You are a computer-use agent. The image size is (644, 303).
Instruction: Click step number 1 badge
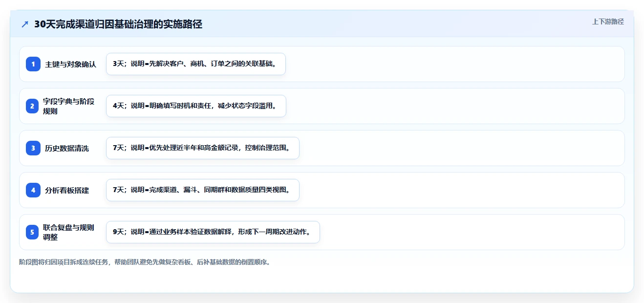pyautogui.click(x=33, y=64)
